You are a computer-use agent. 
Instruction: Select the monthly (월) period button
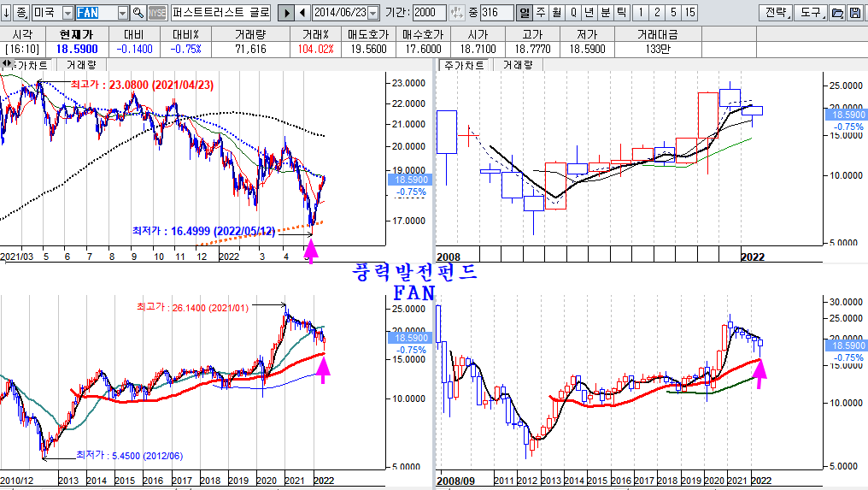(556, 13)
